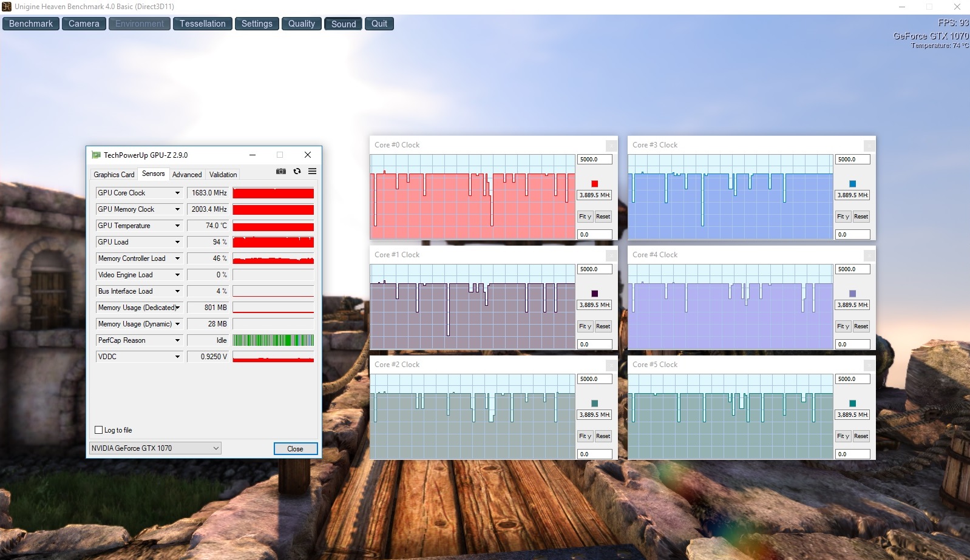
Task: Click the PerfCap Reason green bar graph
Action: [x=273, y=340]
